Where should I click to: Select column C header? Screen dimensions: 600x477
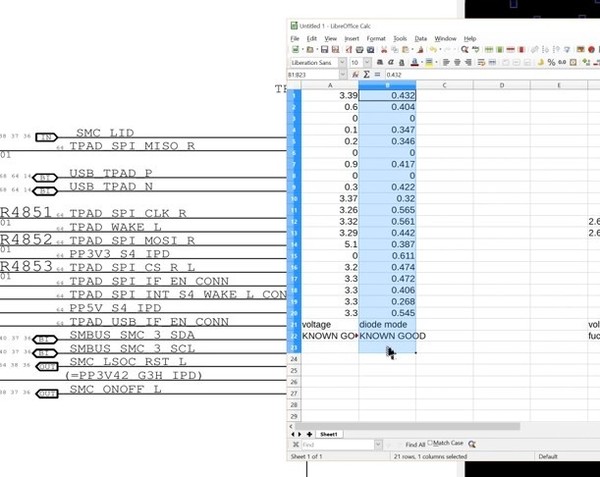[x=443, y=86]
